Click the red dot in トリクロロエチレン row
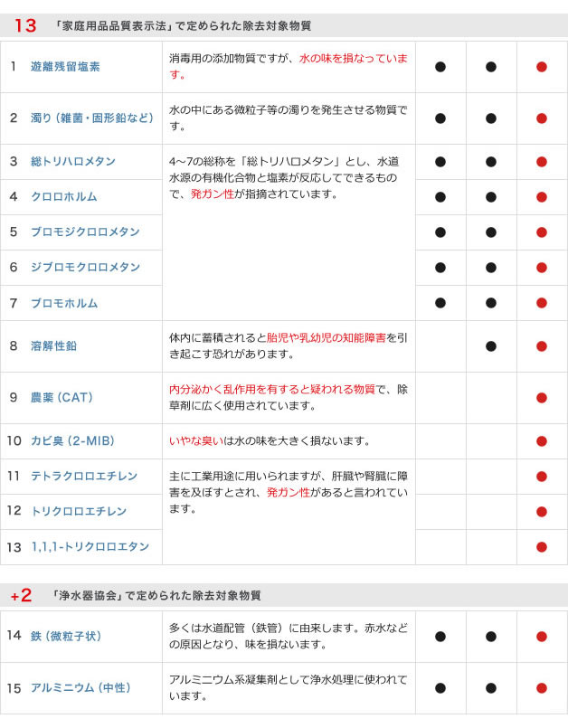Viewport: 568px width, 728px height. tap(542, 511)
